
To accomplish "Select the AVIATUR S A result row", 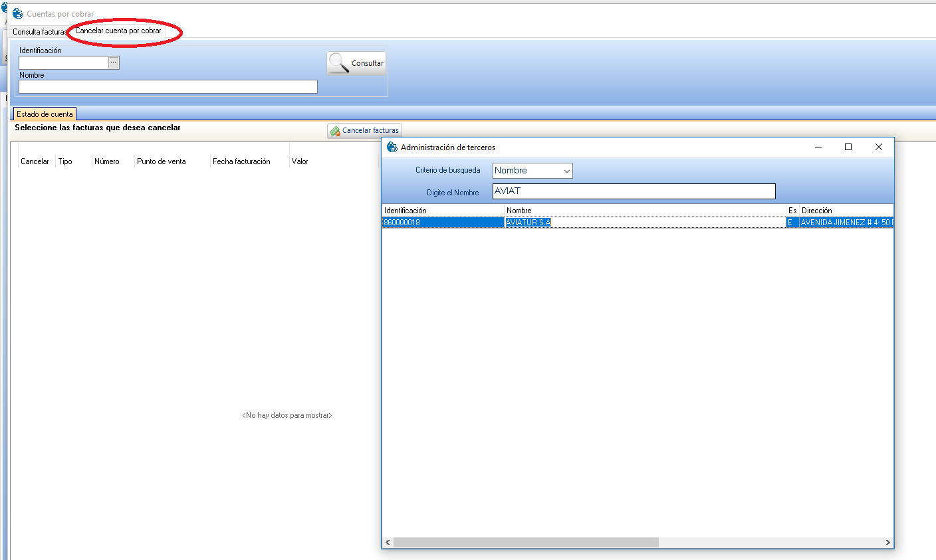I will pos(598,223).
